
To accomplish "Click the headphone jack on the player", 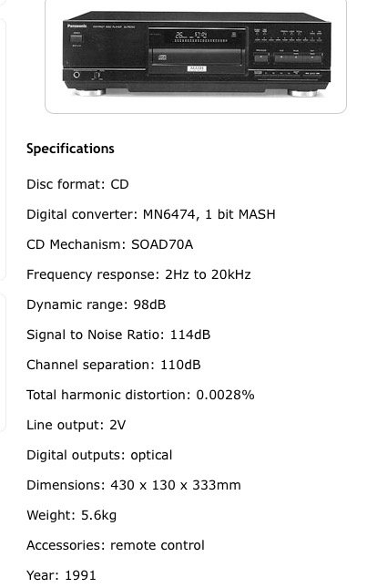I will coord(76,75).
